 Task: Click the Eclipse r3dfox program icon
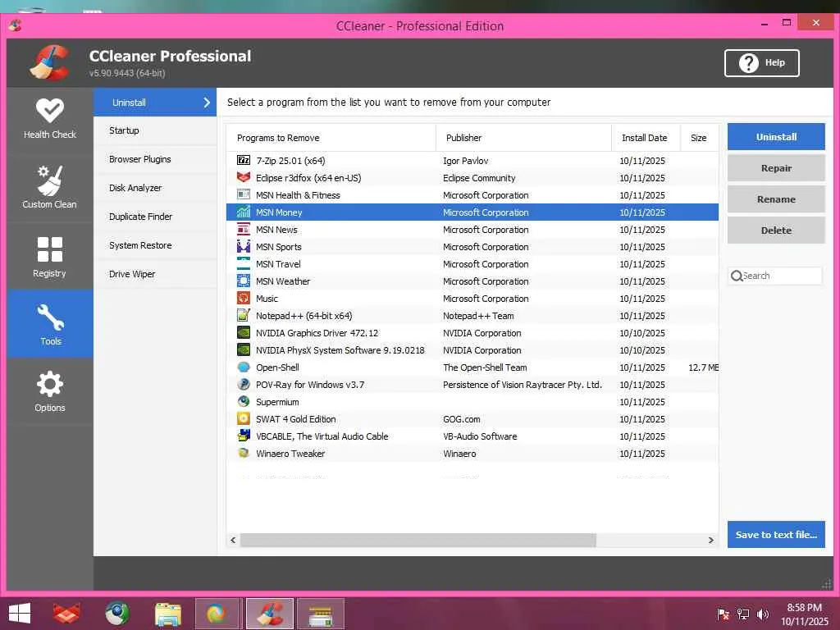[243, 177]
